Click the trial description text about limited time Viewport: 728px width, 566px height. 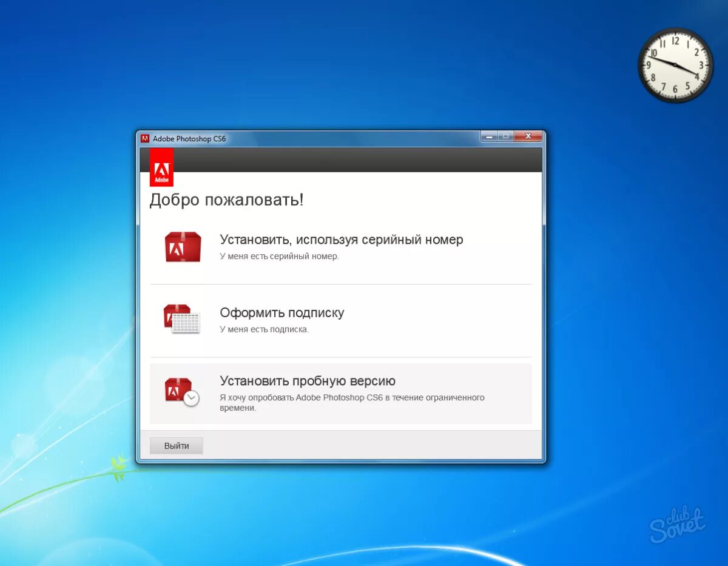tap(352, 403)
